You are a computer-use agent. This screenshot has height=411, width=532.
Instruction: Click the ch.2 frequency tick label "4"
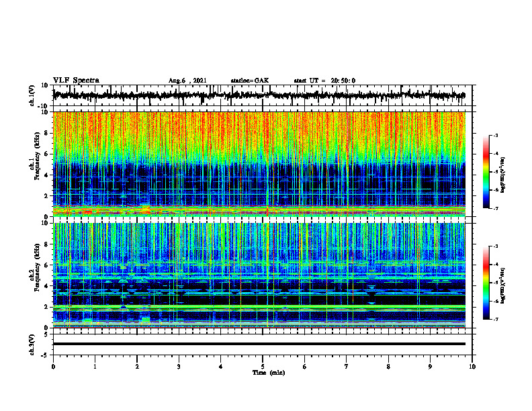[46, 286]
